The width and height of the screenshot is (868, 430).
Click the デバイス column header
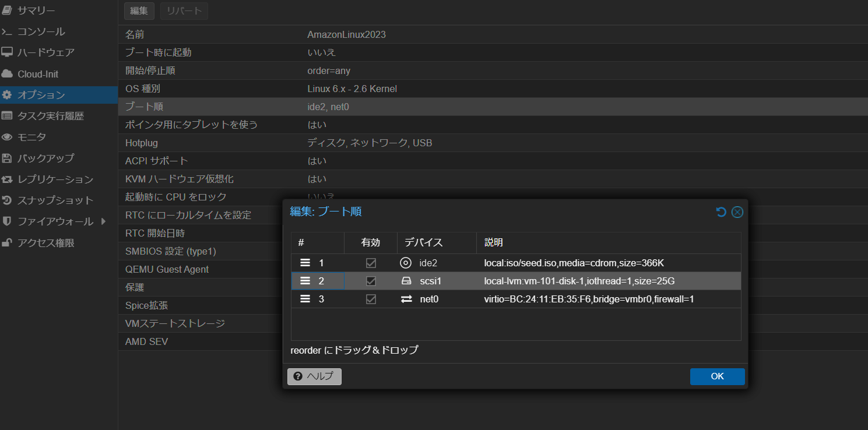point(437,243)
